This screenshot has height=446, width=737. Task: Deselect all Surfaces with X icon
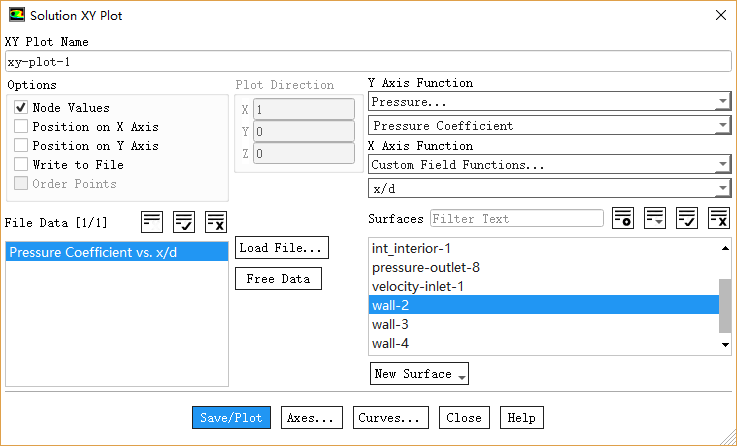point(718,218)
